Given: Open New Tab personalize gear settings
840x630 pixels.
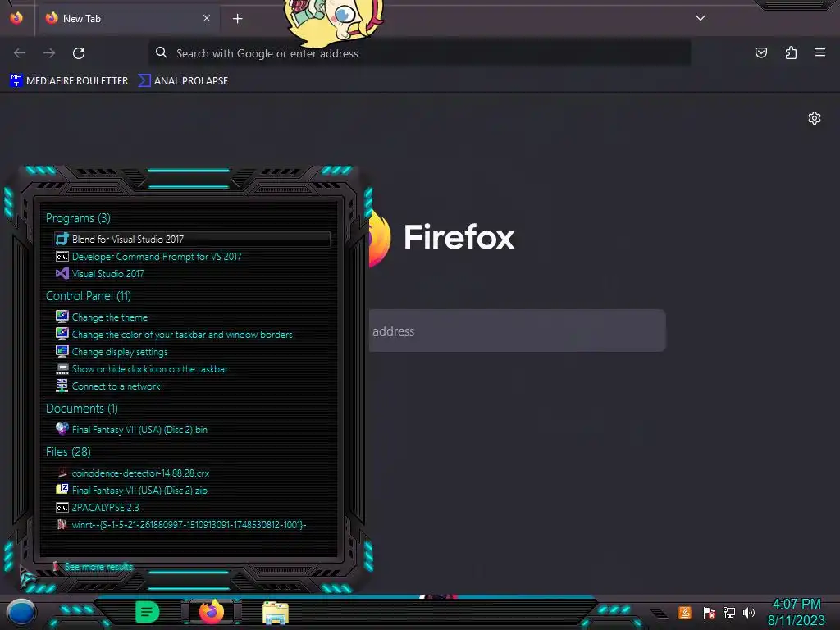Looking at the screenshot, I should (x=815, y=118).
